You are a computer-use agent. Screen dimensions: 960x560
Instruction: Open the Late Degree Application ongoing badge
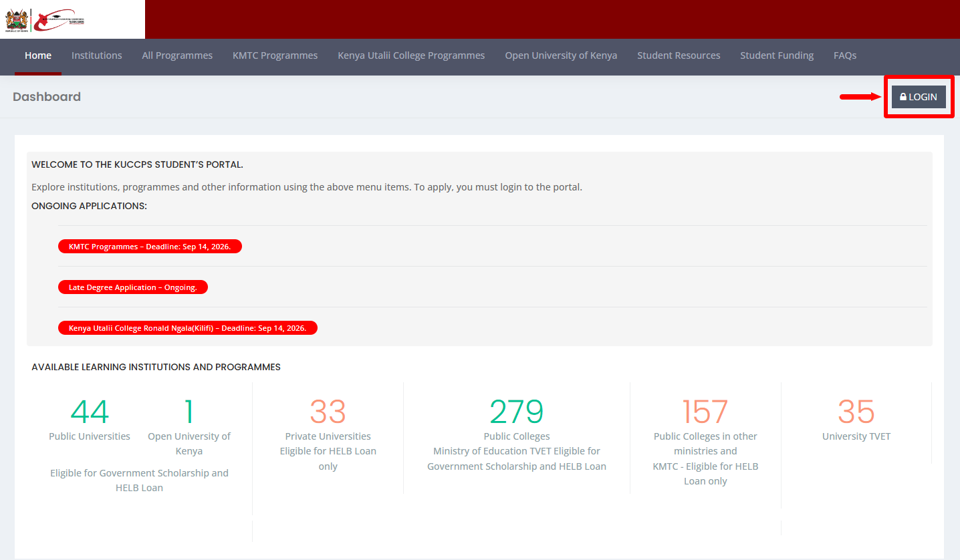(133, 287)
